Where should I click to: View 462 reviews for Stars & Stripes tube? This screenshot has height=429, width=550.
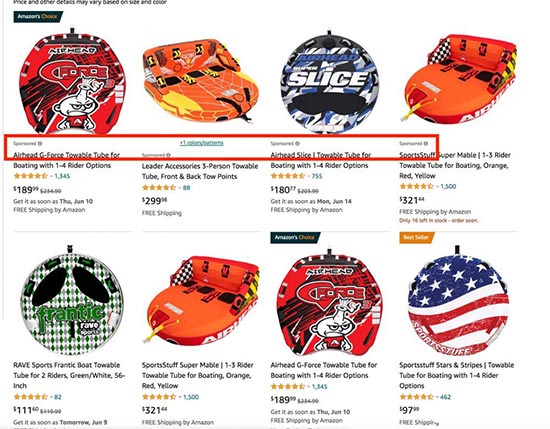[x=445, y=397]
